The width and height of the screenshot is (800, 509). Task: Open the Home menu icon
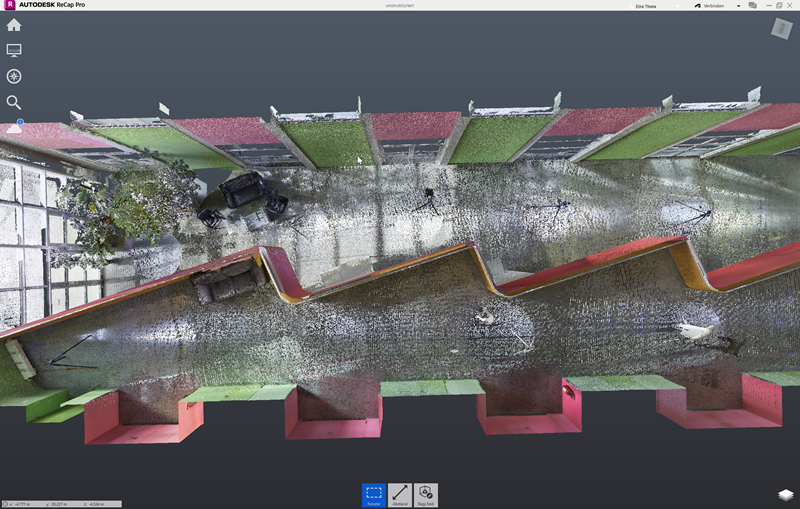pos(14,25)
